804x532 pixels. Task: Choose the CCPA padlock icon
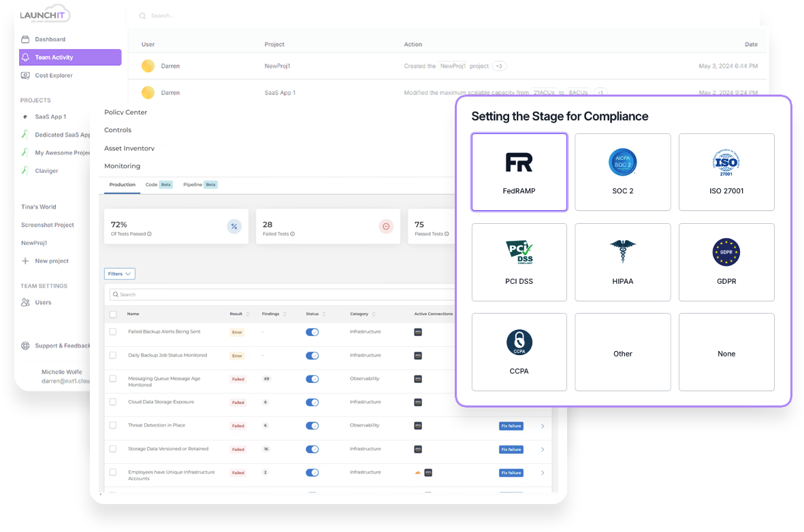(x=519, y=342)
